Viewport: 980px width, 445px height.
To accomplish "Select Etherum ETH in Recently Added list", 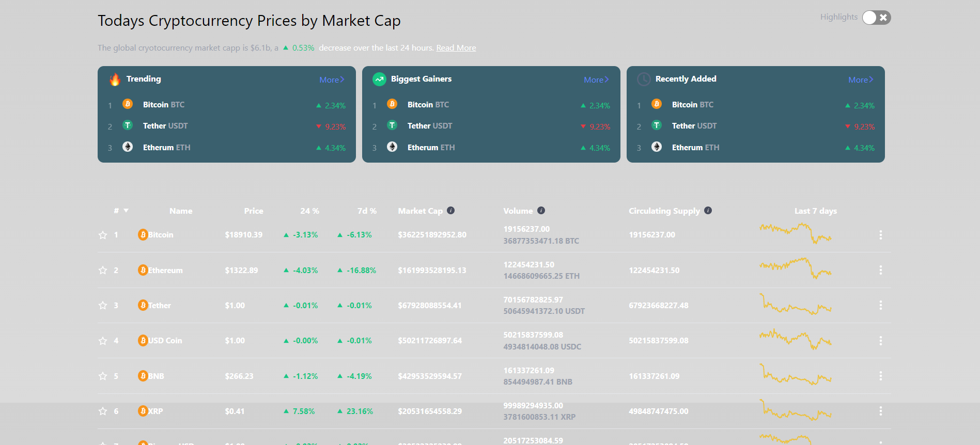I will 695,147.
